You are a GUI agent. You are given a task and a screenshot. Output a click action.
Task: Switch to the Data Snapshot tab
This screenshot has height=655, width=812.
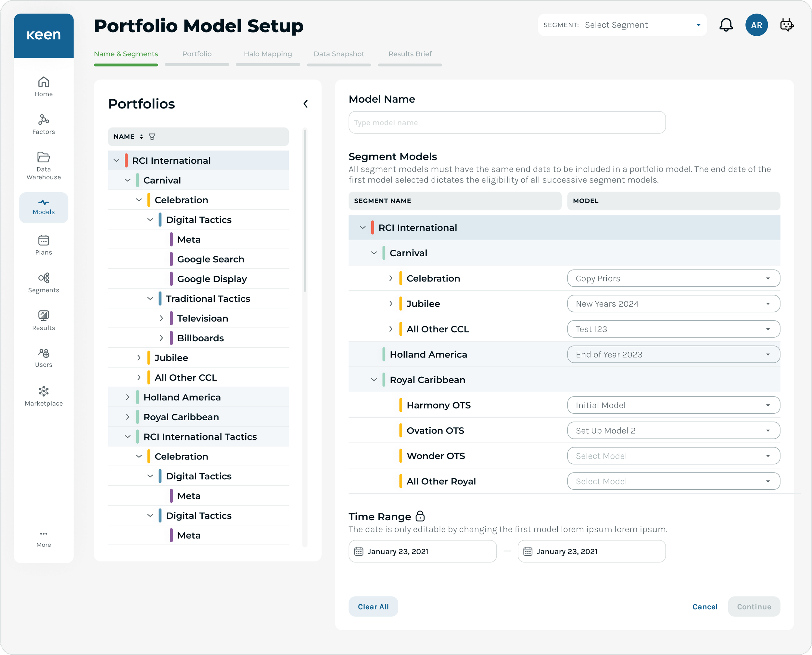[x=338, y=54]
